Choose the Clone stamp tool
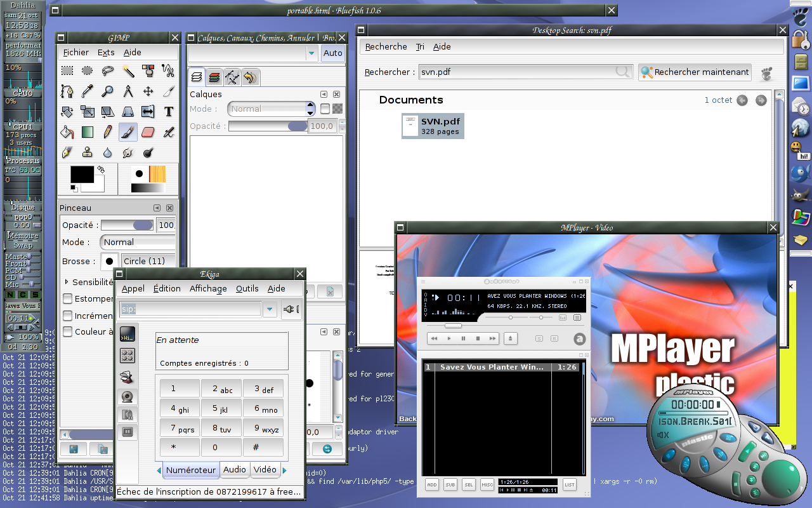812x508 pixels. coord(88,152)
